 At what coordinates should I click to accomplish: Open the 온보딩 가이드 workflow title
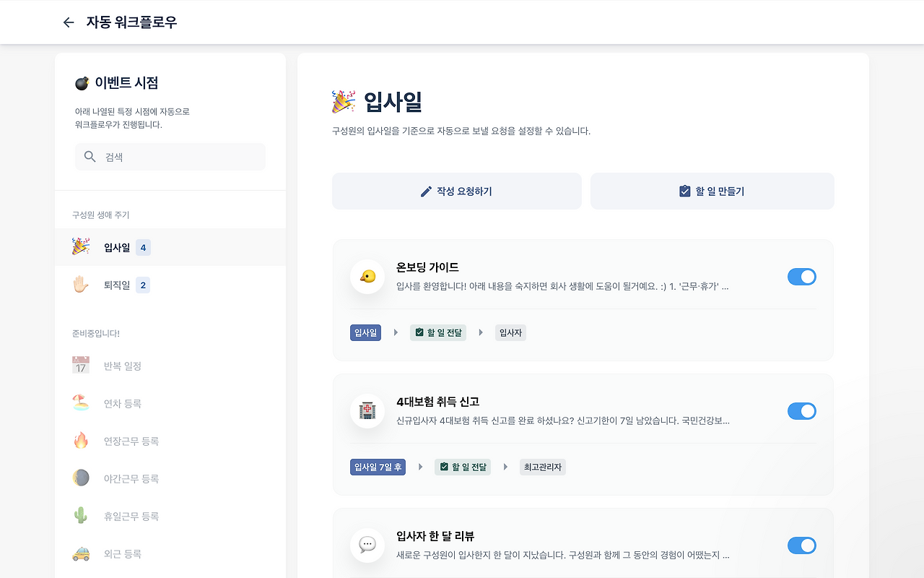(x=427, y=267)
